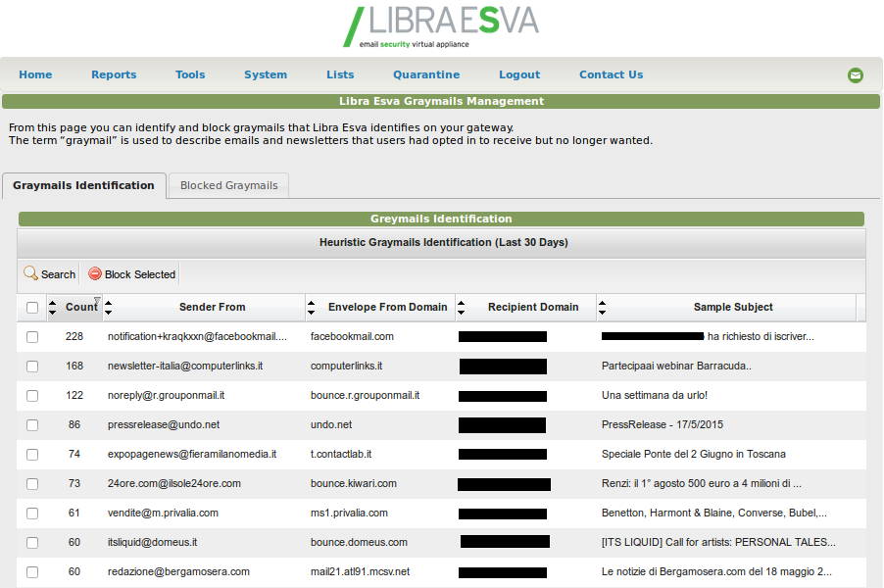Select sender newsletter-italia@computerlinks.it

tap(185, 366)
